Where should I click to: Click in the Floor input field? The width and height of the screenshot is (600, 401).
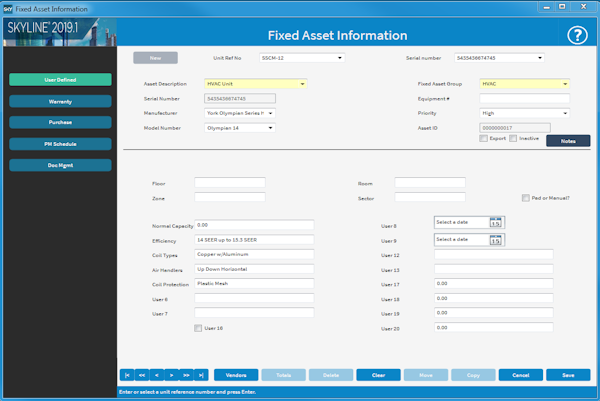tap(230, 183)
